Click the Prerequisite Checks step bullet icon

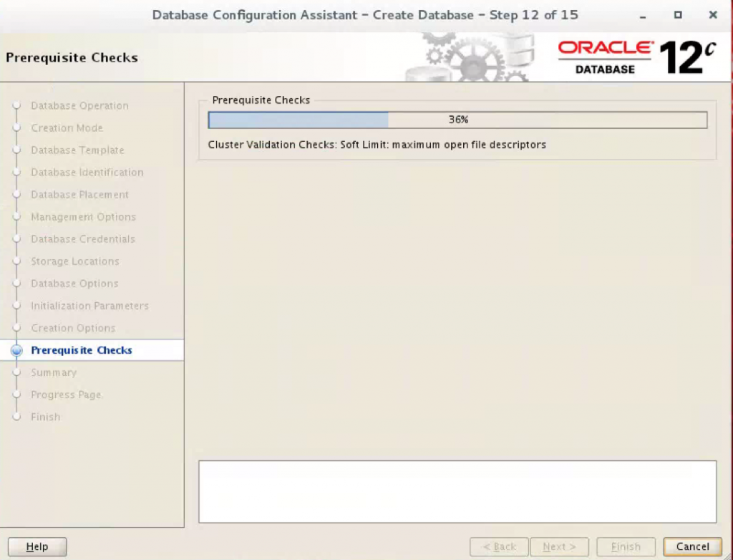[17, 351]
